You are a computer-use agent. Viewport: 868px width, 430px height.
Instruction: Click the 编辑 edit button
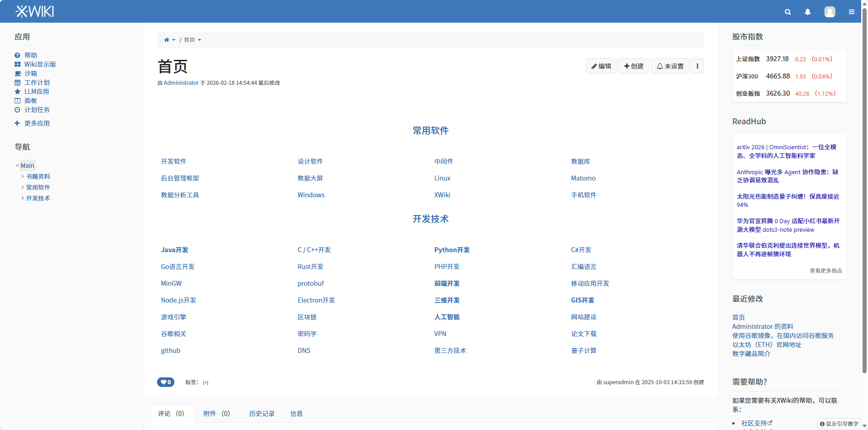[601, 66]
